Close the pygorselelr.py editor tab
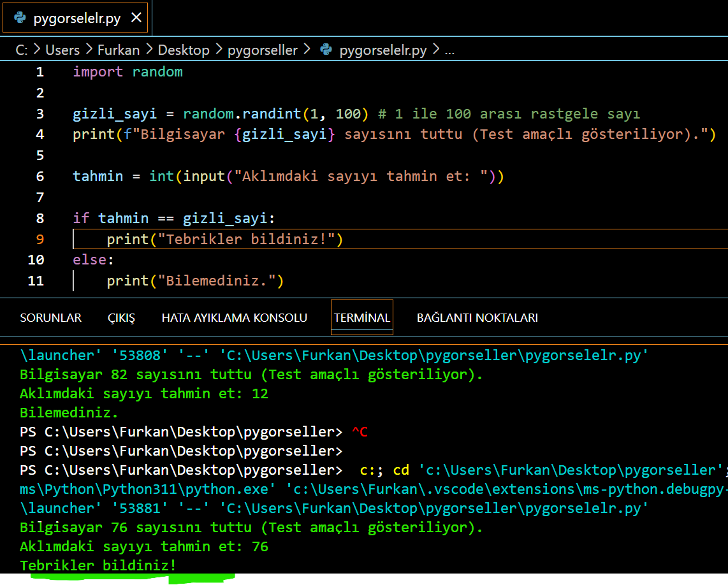 tap(136, 18)
